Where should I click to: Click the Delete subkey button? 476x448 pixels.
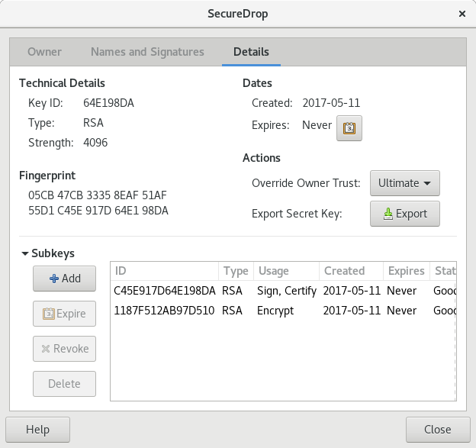click(x=64, y=384)
